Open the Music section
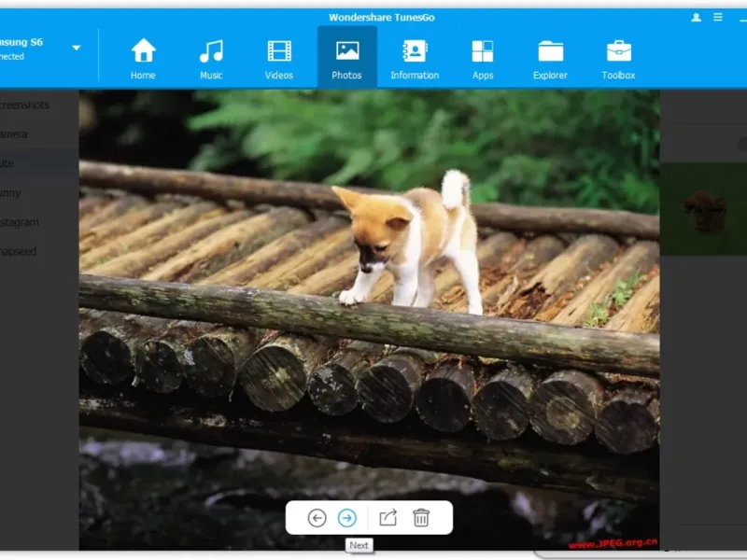This screenshot has height=560, width=747. pyautogui.click(x=211, y=58)
